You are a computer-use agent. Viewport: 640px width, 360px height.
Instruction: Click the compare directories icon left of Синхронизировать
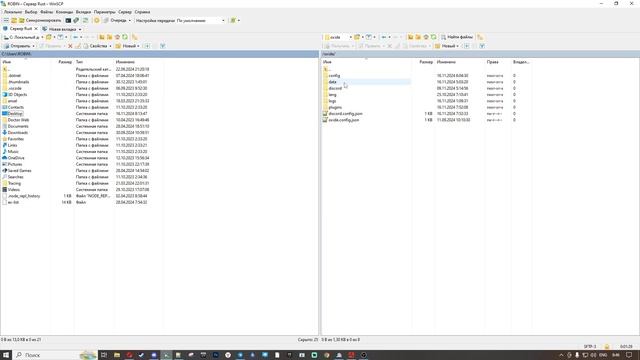coord(14,20)
